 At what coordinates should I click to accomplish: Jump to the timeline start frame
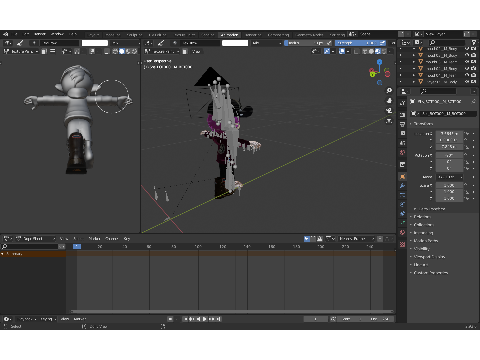pyautogui.click(x=185, y=319)
